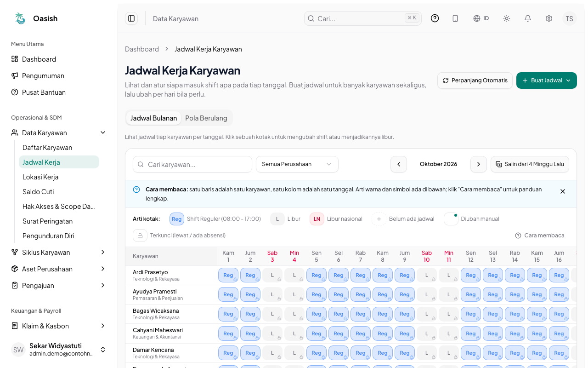This screenshot has height=368, width=588.
Task: Click Ardi Prasetyo's Reg cell for Kam 1
Action: click(228, 275)
